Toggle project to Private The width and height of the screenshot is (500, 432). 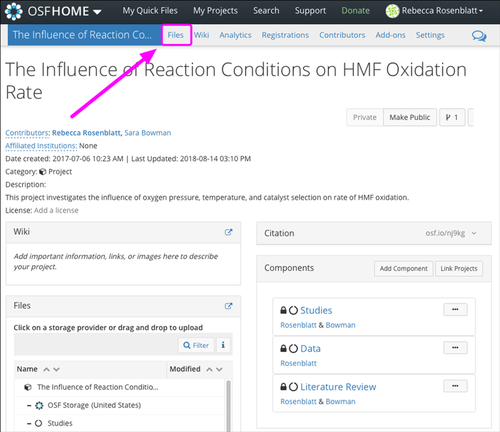click(365, 117)
